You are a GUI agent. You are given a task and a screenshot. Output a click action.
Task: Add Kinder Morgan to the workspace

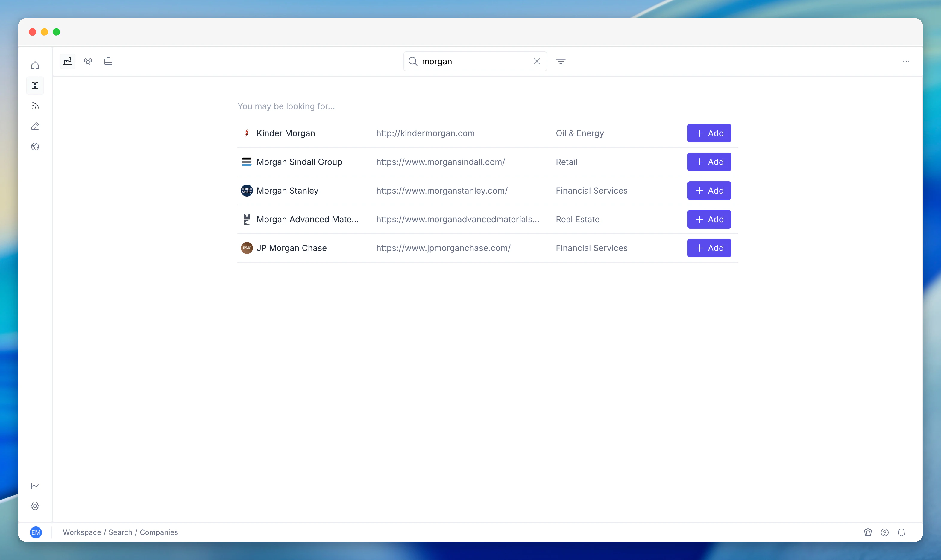[x=709, y=133]
